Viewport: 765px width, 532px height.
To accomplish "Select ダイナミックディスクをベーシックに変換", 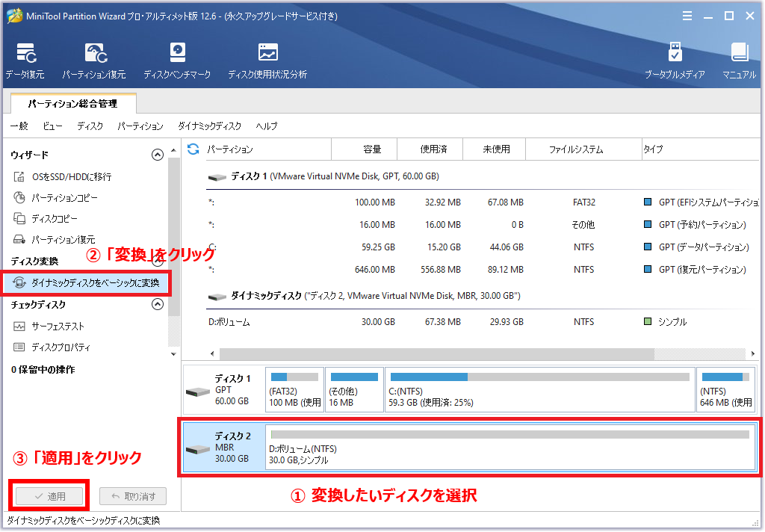I will tap(87, 282).
